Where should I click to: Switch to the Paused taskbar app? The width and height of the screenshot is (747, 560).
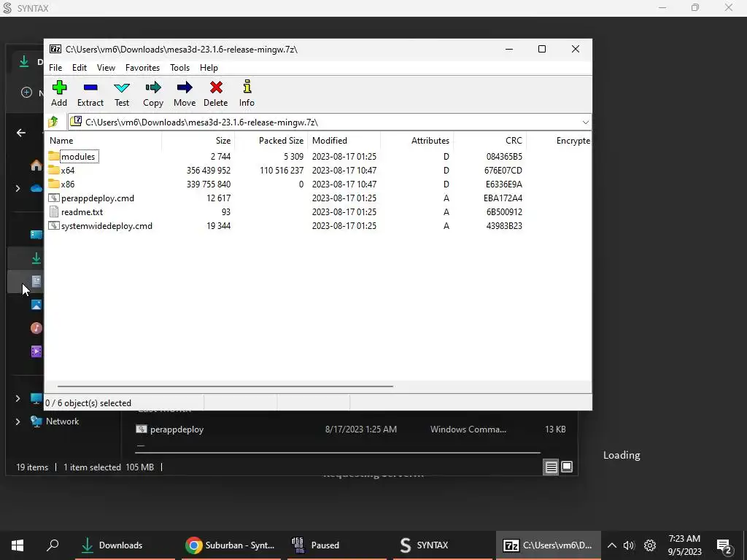pos(336,545)
